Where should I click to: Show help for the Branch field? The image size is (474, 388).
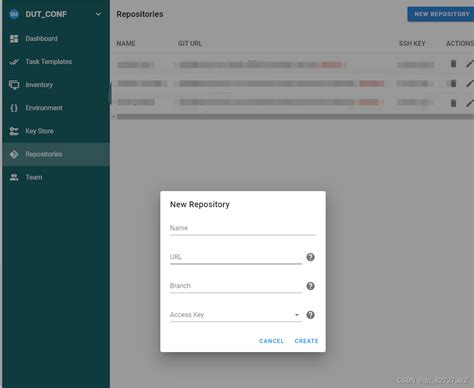coord(310,286)
